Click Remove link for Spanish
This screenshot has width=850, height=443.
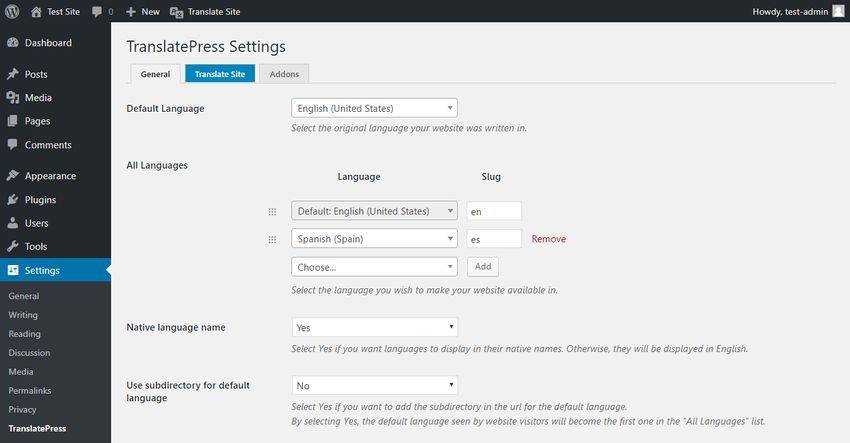click(x=549, y=239)
